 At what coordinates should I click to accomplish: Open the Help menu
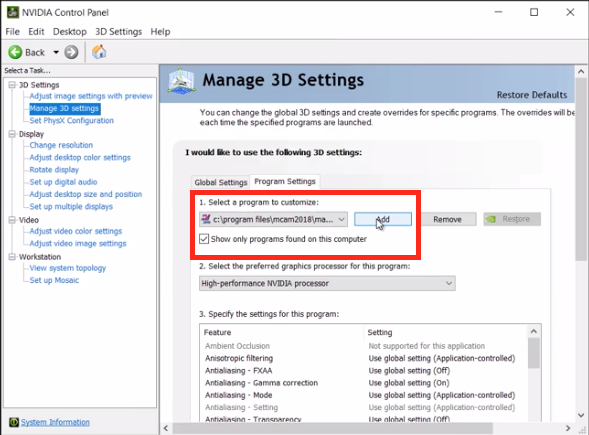click(x=160, y=32)
